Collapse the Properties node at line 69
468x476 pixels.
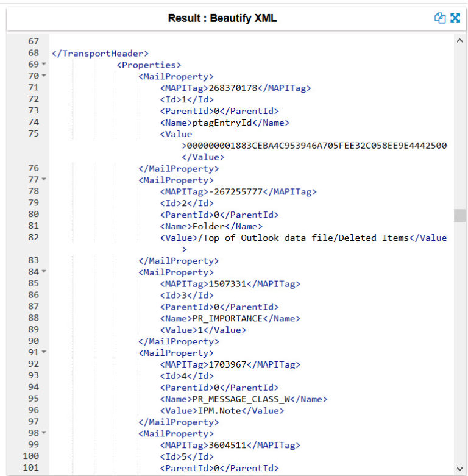44,64
